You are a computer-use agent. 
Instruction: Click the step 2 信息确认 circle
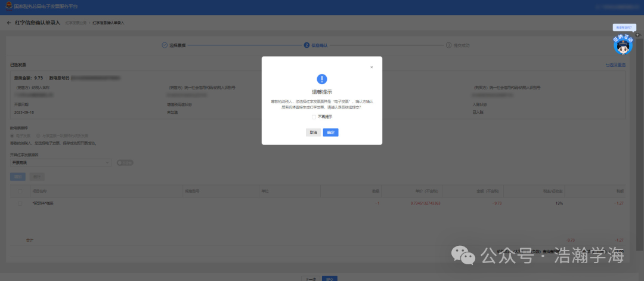pos(306,45)
